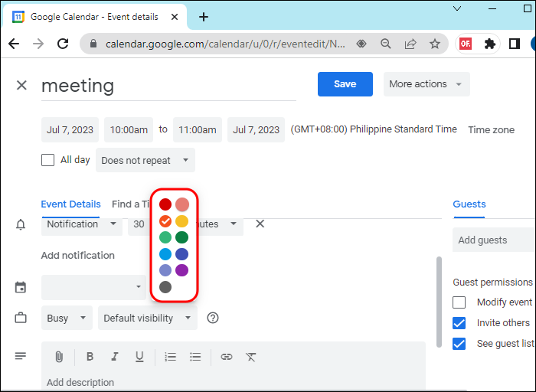The height and width of the screenshot is (392, 536).
Task: Open the Does not repeat dropdown
Action: (x=145, y=161)
